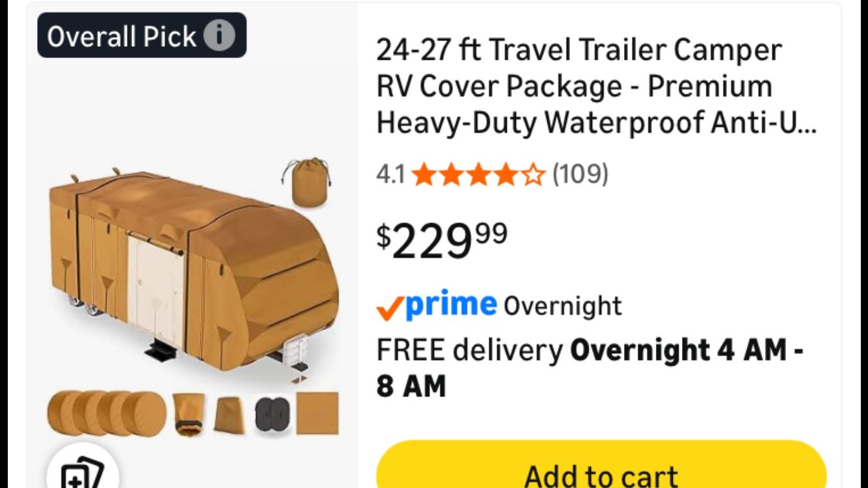This screenshot has height=488, width=868.
Task: Click the info icon on Overall Pick badge
Action: click(219, 36)
